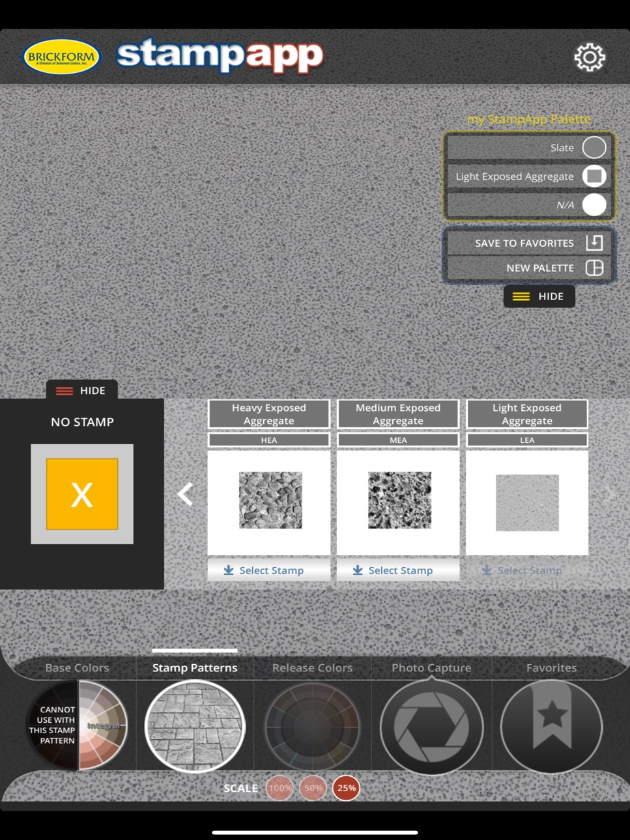Click the Light Exposed Aggregate palette row label
This screenshot has height=840, width=630.
click(x=515, y=176)
